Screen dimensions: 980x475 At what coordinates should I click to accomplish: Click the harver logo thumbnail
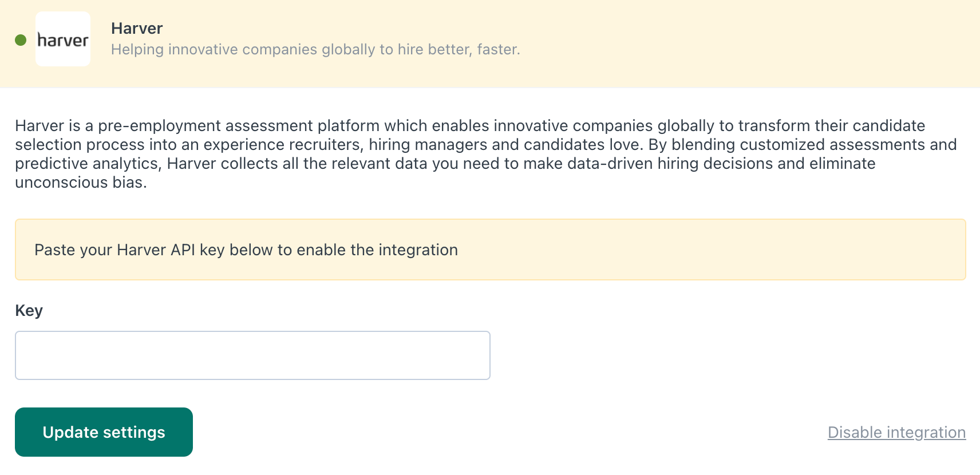[63, 39]
